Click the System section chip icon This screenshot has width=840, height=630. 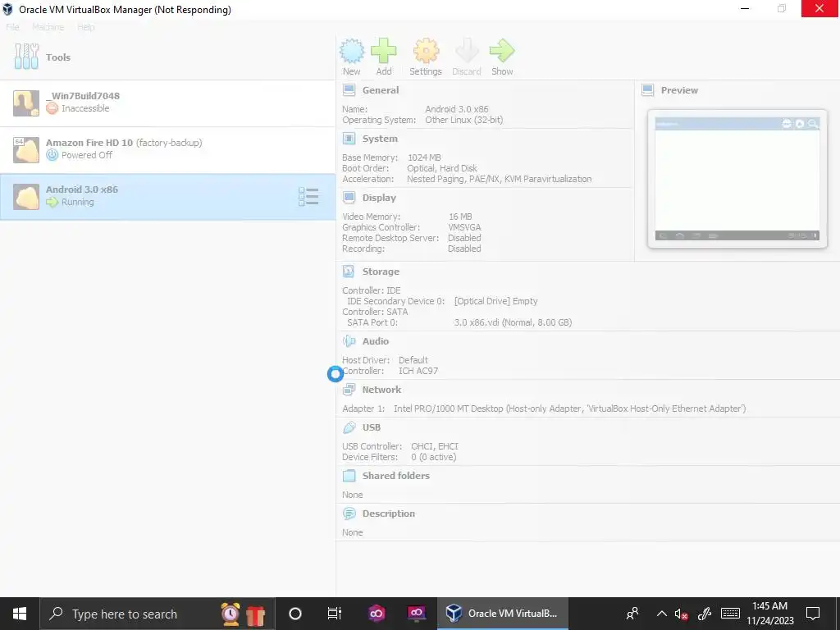349,139
